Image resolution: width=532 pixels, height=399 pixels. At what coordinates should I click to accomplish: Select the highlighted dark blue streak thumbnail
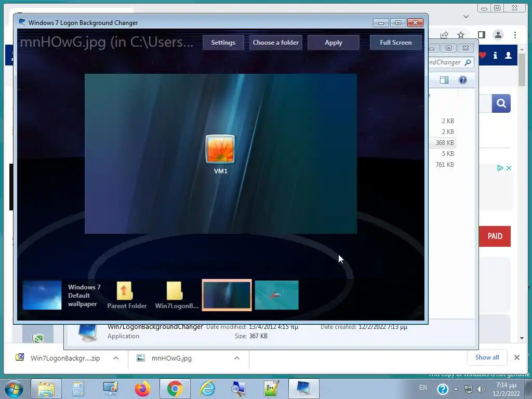point(227,295)
